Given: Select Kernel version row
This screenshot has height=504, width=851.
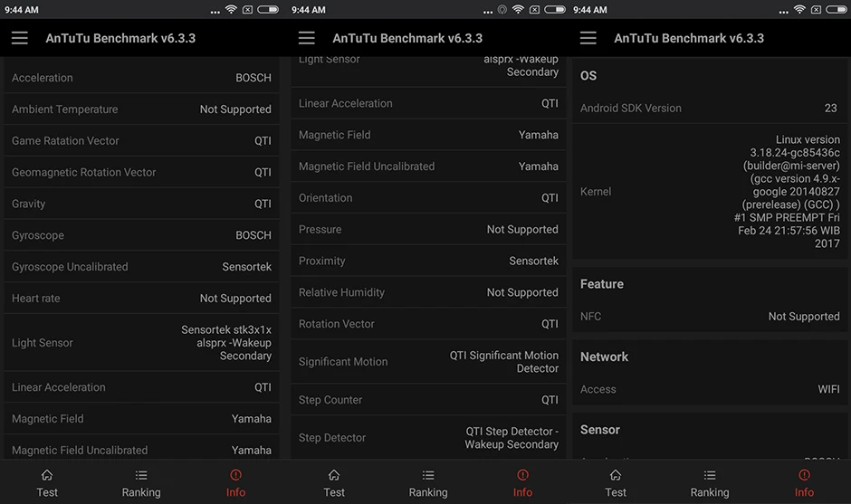Looking at the screenshot, I should (x=710, y=191).
